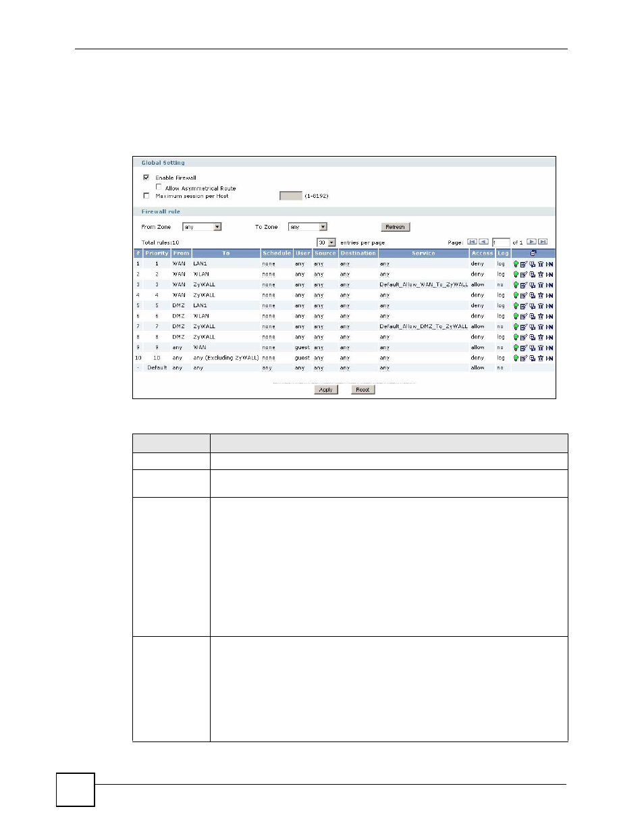
Task: Edit the priority 5 rule DMZ to LAN1
Action: point(524,306)
